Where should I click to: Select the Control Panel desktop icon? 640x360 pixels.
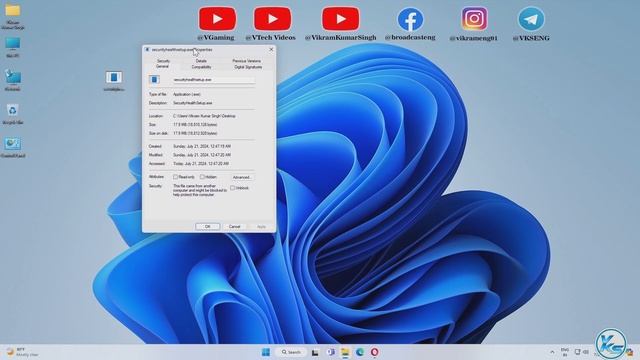point(13,147)
